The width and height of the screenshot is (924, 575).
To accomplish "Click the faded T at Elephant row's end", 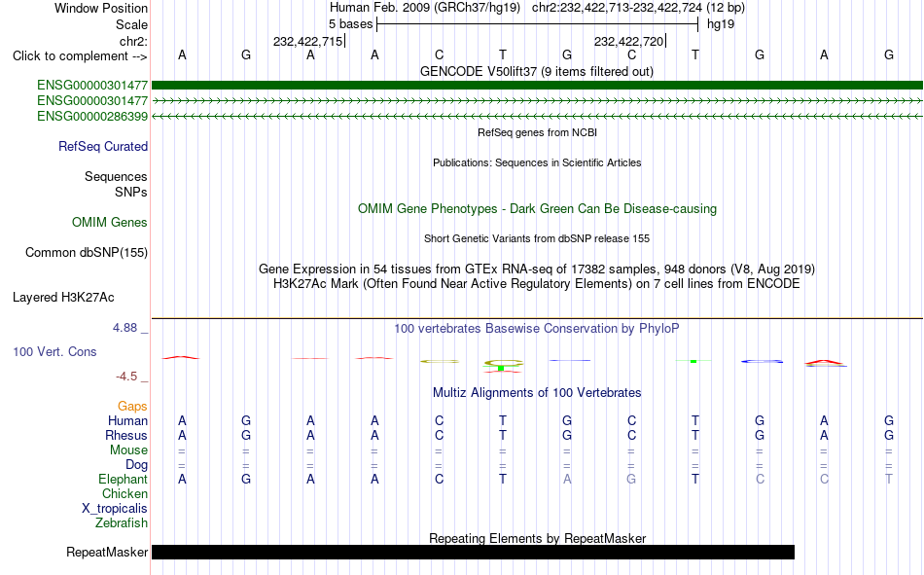I will tap(889, 479).
